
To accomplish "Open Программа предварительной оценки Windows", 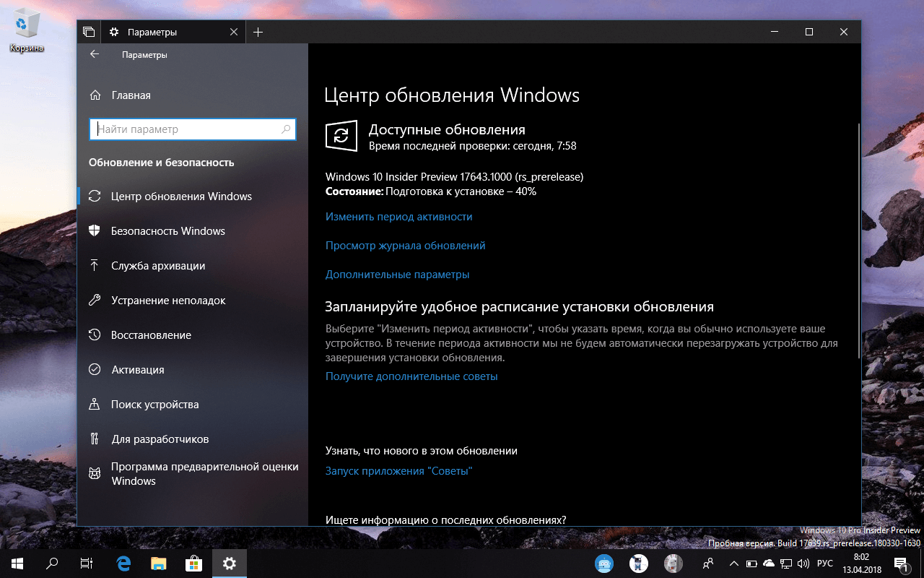I will coord(192,474).
